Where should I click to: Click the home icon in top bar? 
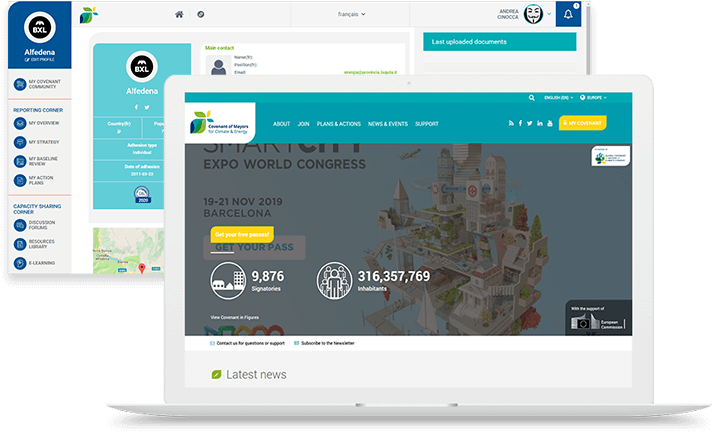(x=179, y=15)
